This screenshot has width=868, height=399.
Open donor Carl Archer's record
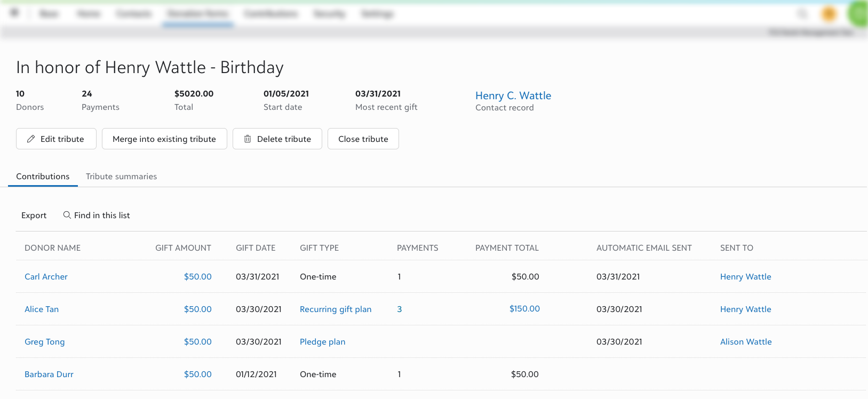[46, 277]
